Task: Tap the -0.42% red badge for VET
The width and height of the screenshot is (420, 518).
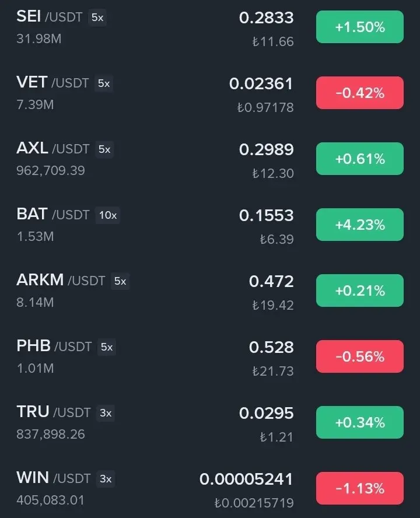Action: click(x=359, y=93)
